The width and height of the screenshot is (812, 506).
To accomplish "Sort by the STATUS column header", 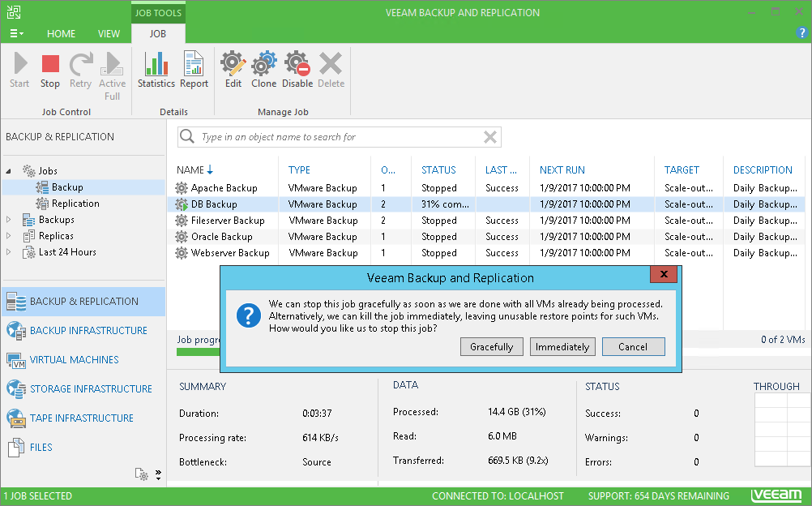I will 438,170.
